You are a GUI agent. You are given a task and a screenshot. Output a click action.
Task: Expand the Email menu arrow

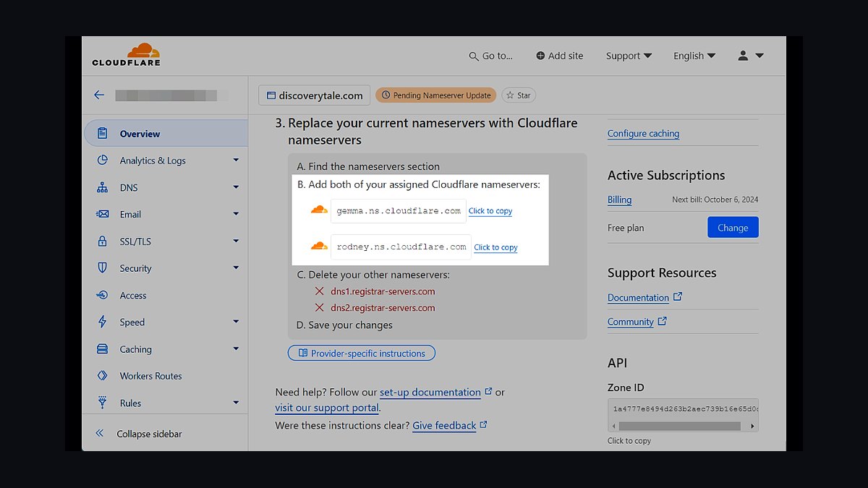236,214
